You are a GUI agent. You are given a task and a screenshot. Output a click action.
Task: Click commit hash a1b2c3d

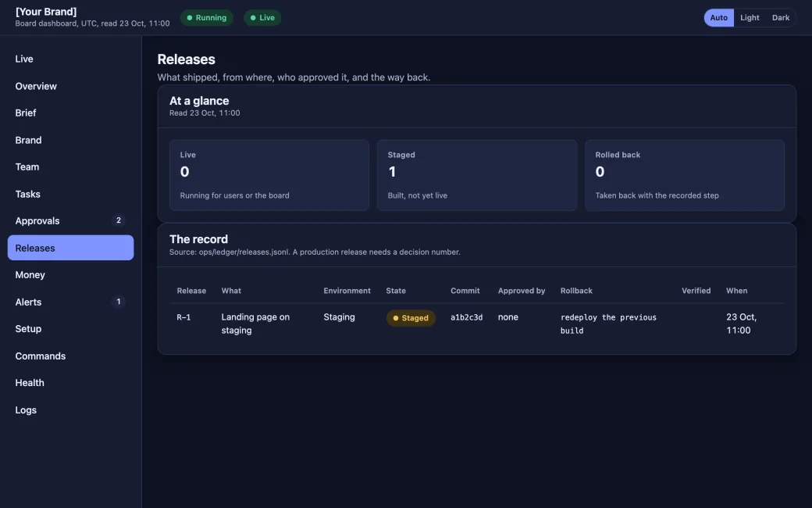click(467, 317)
